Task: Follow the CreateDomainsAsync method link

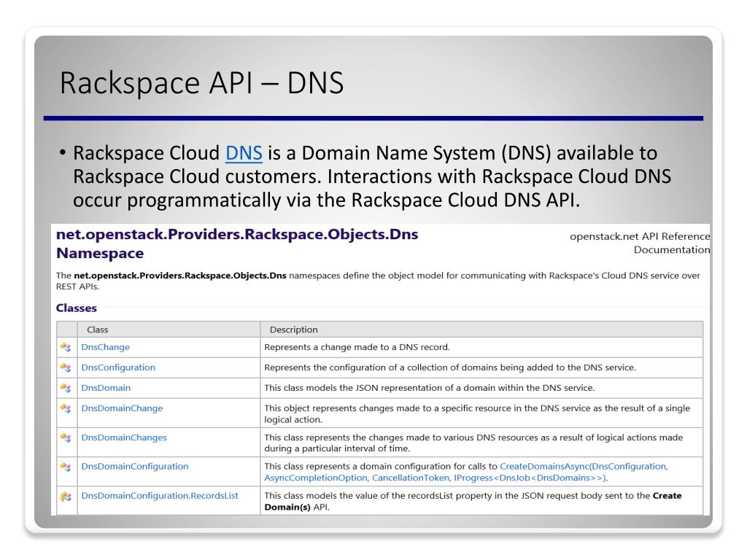Action: click(x=466, y=472)
